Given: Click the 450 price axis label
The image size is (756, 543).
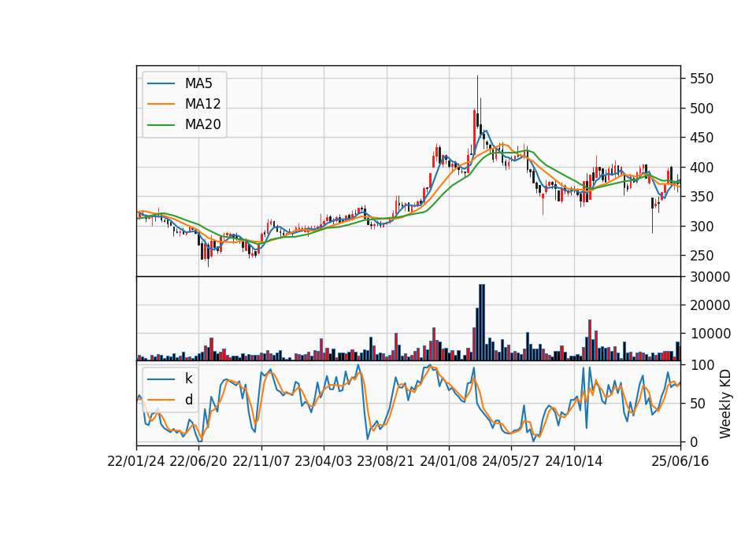Looking at the screenshot, I should click(x=702, y=138).
